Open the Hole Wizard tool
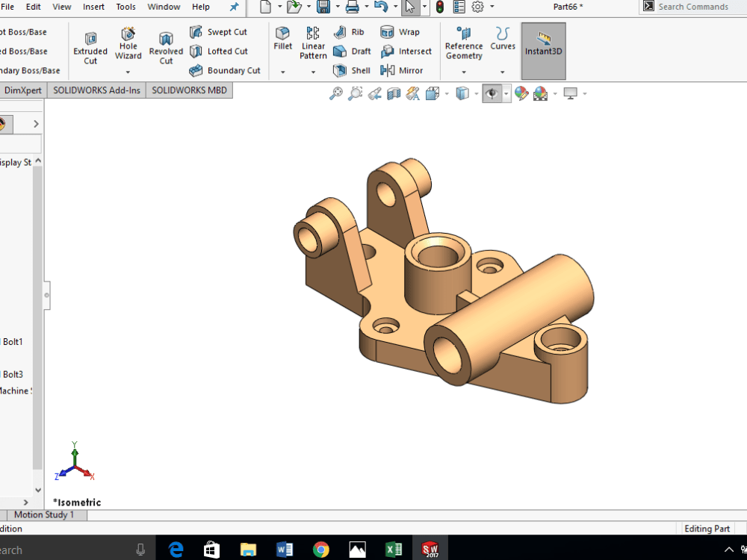Screen dimensions: 747x560 coord(128,45)
